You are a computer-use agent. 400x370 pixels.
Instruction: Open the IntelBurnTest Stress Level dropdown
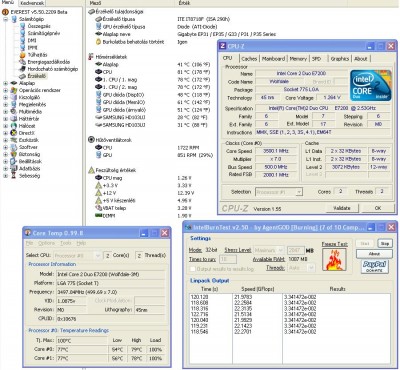280,250
